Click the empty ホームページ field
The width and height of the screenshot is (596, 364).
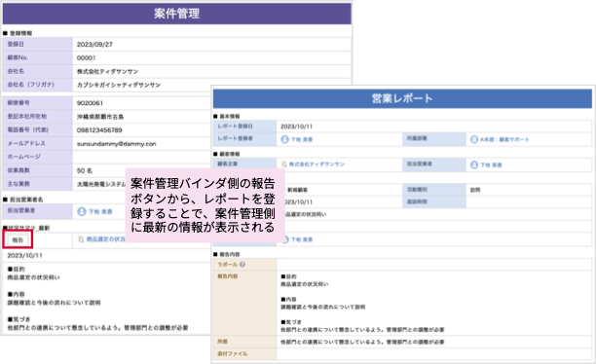point(141,157)
